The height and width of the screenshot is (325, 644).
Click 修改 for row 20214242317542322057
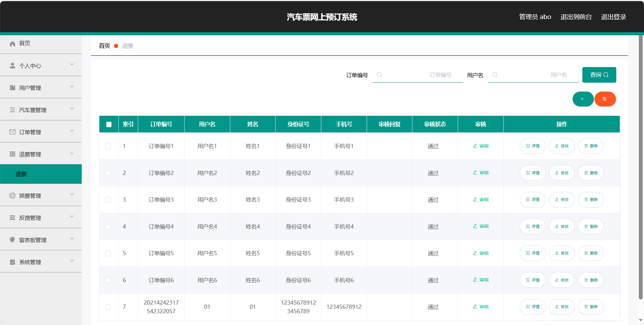(562, 307)
